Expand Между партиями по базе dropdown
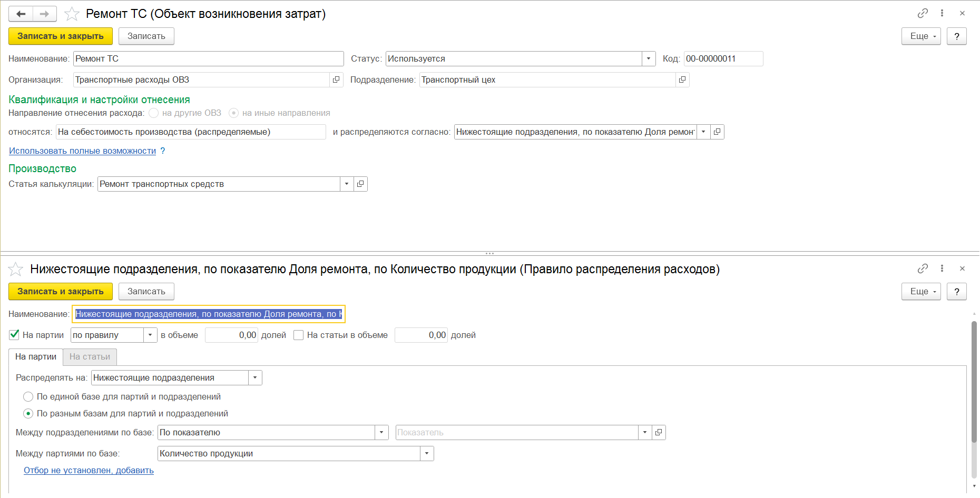The width and height of the screenshot is (980, 498). [427, 453]
